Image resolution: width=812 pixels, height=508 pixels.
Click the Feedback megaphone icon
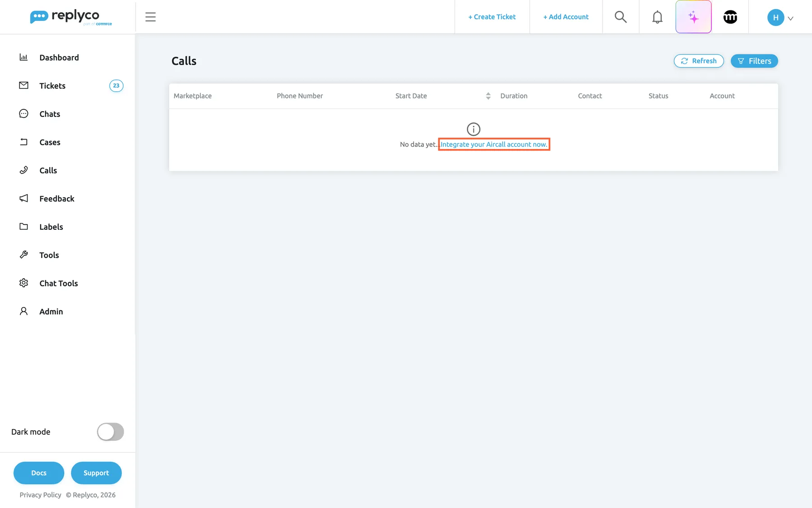[x=23, y=198]
